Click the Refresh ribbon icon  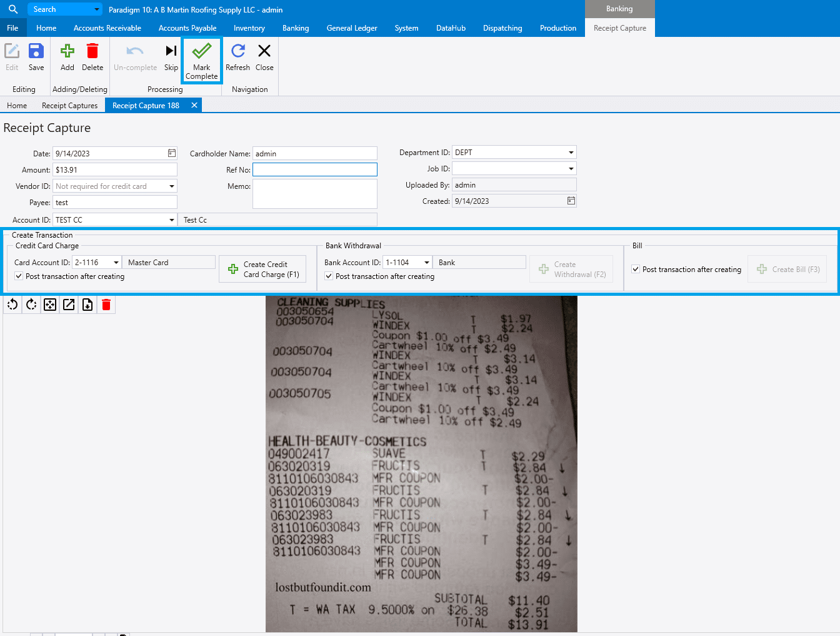237,57
